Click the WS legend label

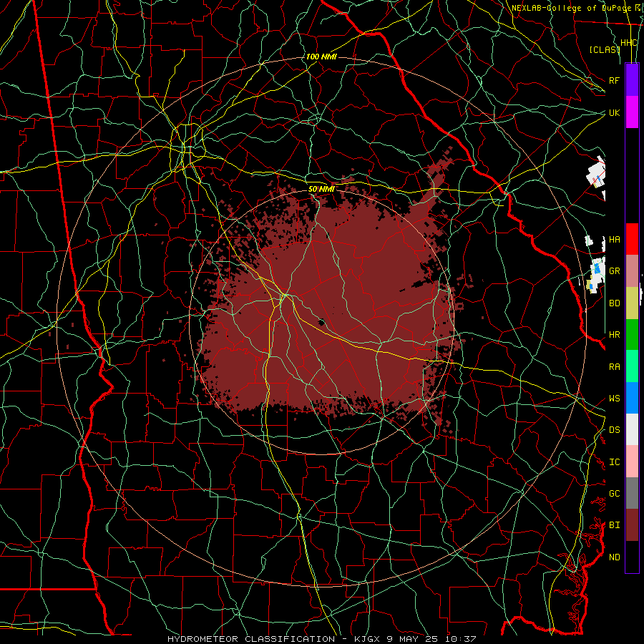[x=614, y=399]
